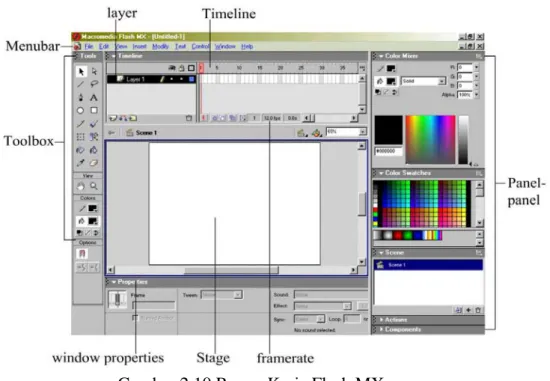This screenshot has height=381, width=550.
Task: Select the Fill Transform tool
Action: point(94,137)
